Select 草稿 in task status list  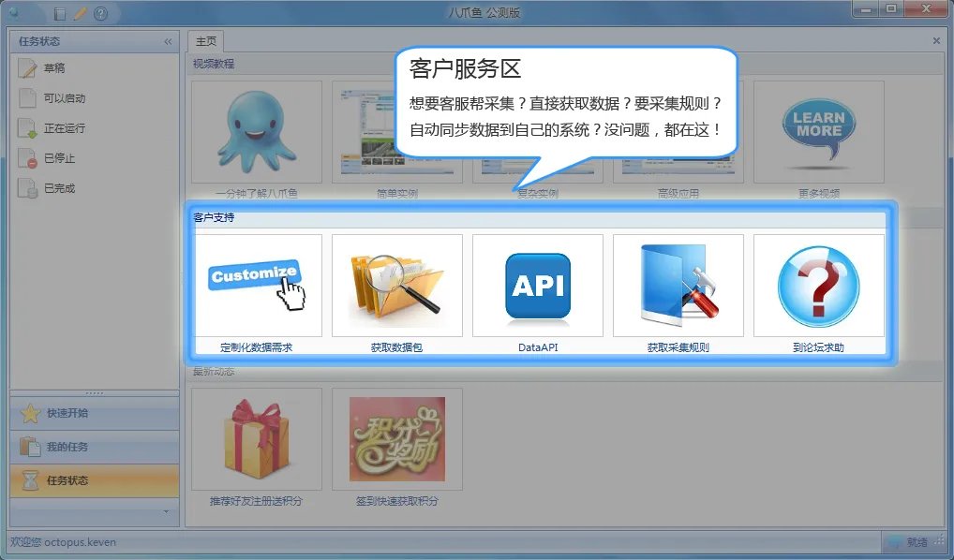(x=54, y=68)
